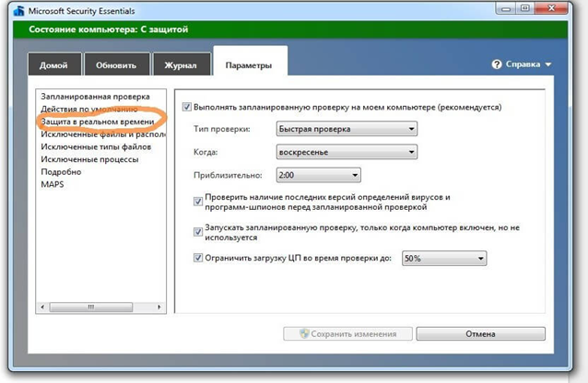Viewport: 588px width, 383px height.
Task: Open the Справка dropdown arrow
Action: 547,64
